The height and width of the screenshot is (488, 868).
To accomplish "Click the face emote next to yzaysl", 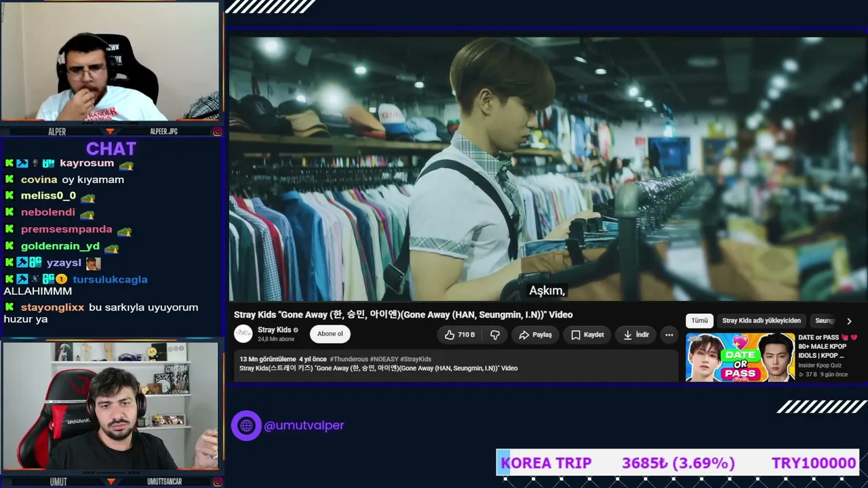I will click(93, 263).
